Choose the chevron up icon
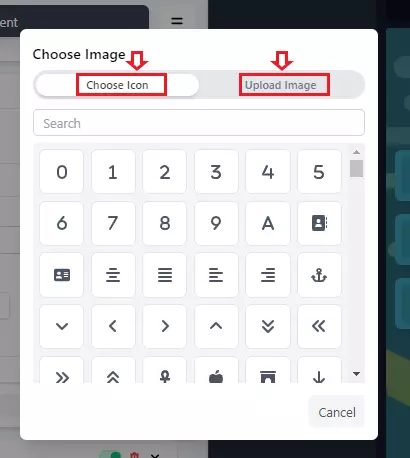 pyautogui.click(x=216, y=326)
